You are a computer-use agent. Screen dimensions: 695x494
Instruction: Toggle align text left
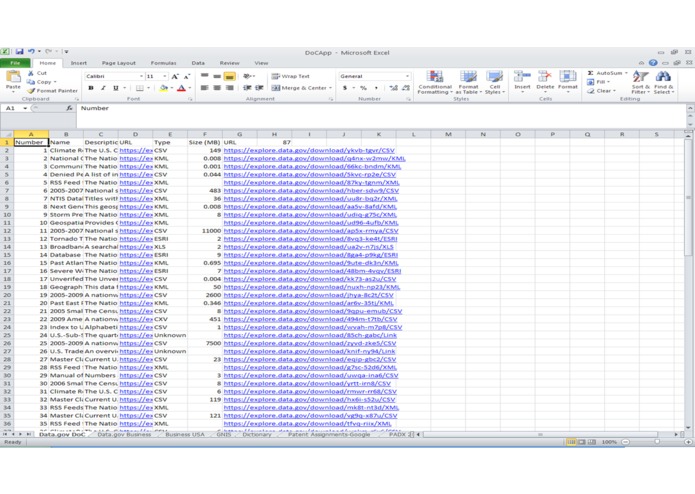(x=204, y=88)
